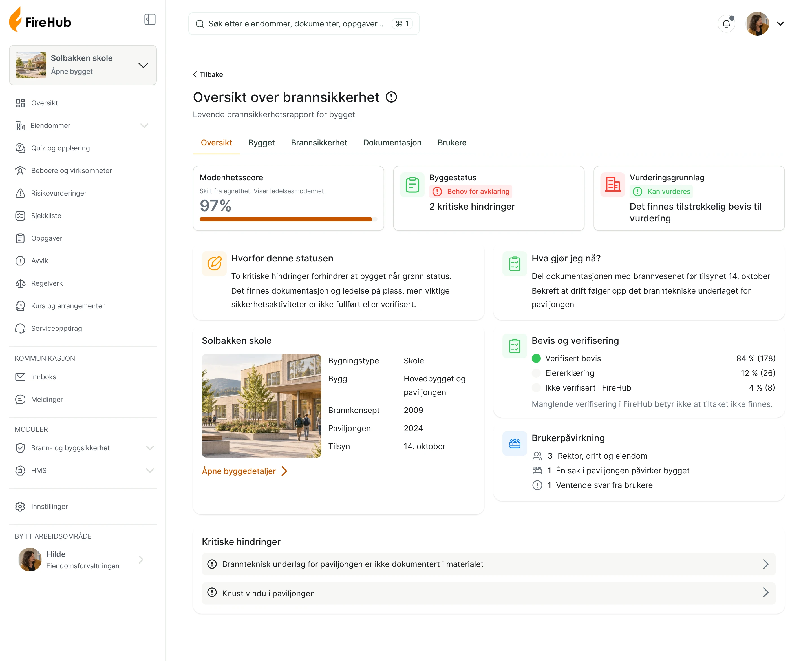Click the Modenhetsscore progress bar
This screenshot has height=661, width=812.
(x=288, y=219)
